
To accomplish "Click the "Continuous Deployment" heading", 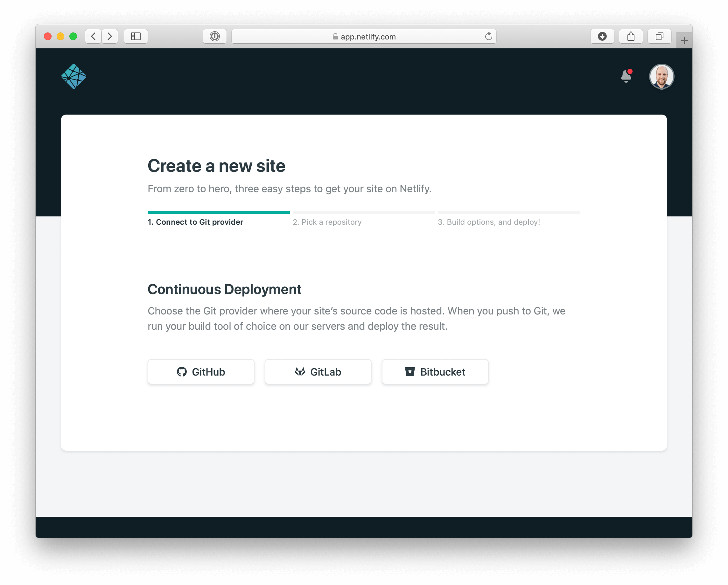I will 224,289.
